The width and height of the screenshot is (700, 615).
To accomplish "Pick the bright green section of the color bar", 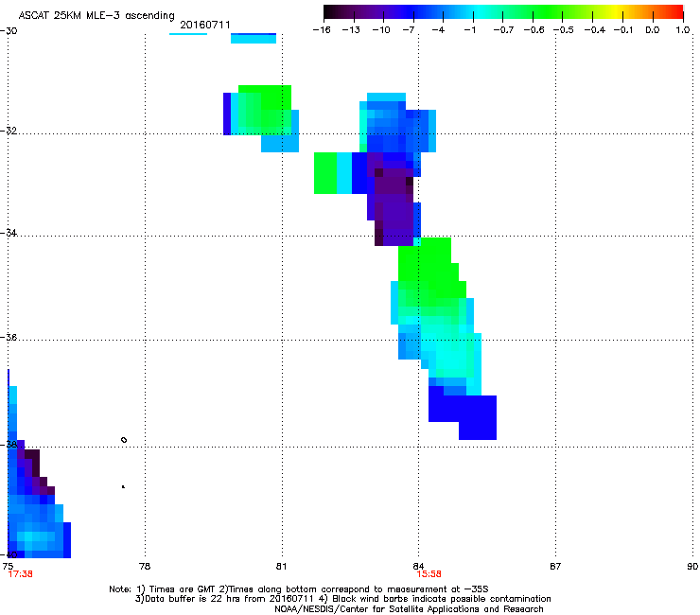I will point(547,11).
